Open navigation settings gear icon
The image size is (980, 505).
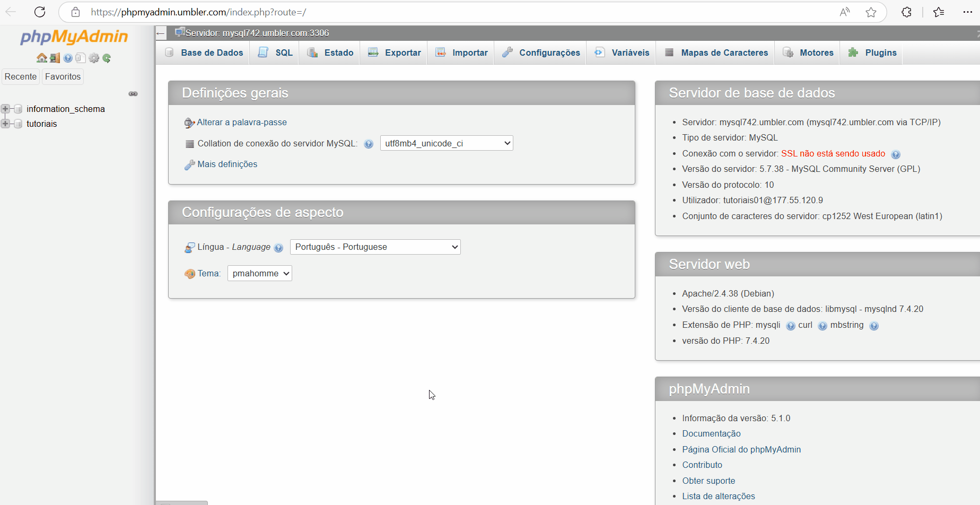[x=94, y=58]
